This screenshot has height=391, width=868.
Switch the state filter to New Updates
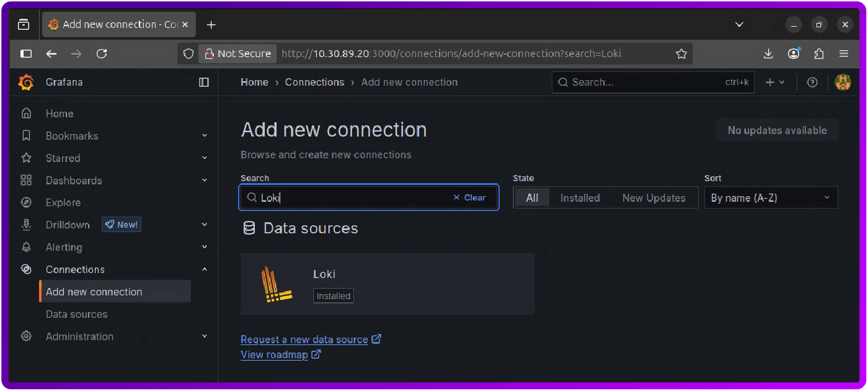click(x=654, y=197)
